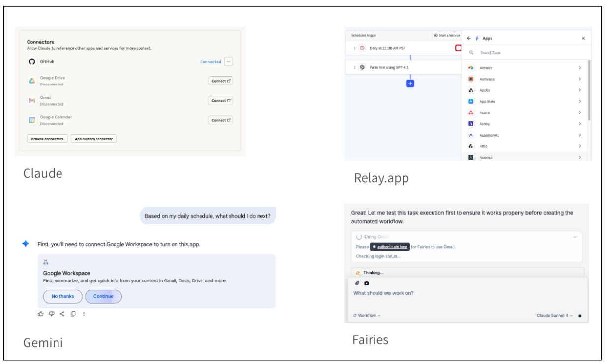This screenshot has width=606, height=364.
Task: Click the thumbs down feedback icon
Action: click(x=52, y=314)
